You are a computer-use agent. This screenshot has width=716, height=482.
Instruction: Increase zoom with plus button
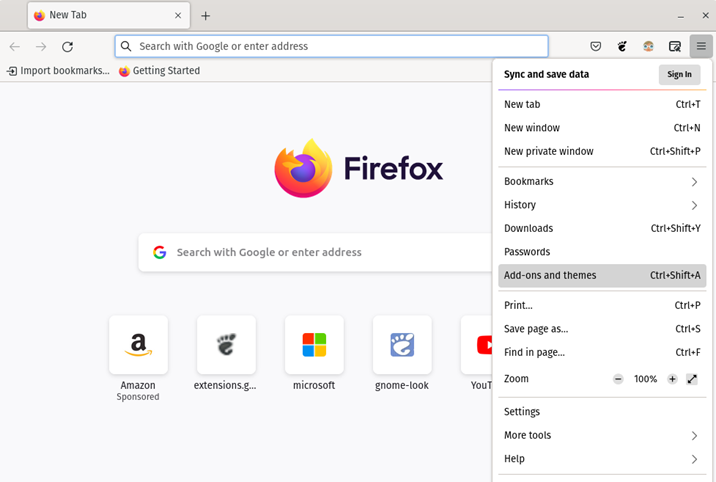tap(672, 379)
